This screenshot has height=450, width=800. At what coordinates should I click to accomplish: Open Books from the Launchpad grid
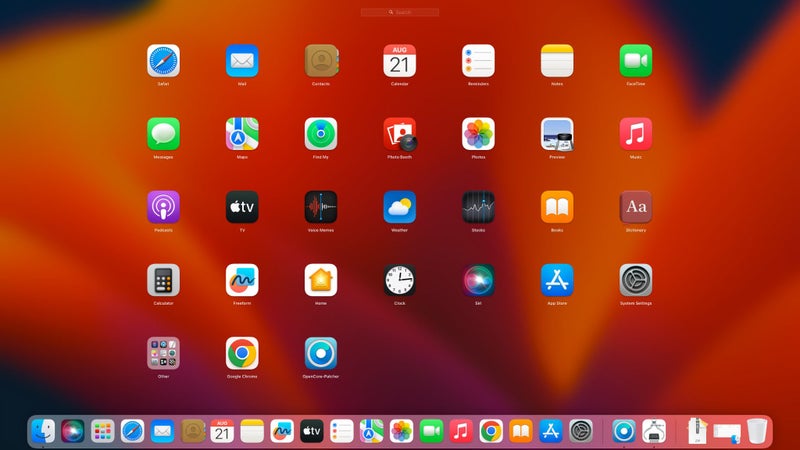tap(557, 207)
